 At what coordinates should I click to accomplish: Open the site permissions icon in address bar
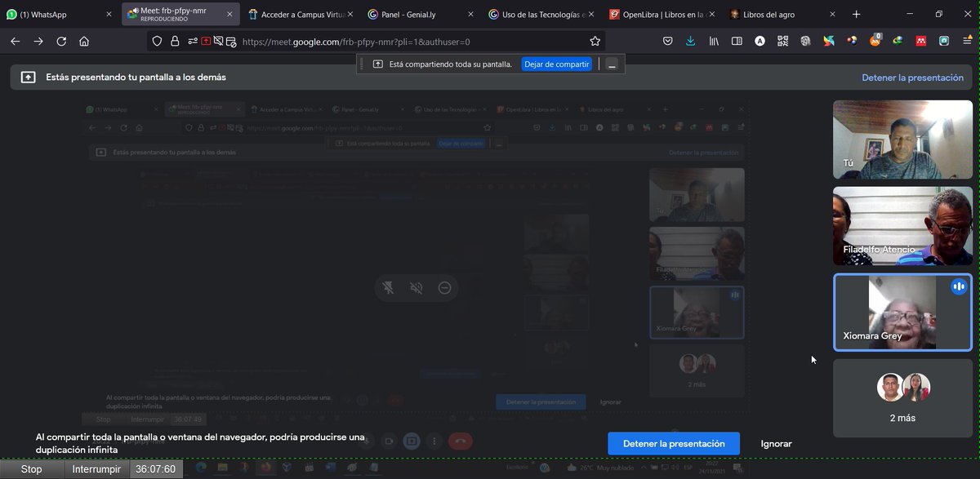pos(191,42)
